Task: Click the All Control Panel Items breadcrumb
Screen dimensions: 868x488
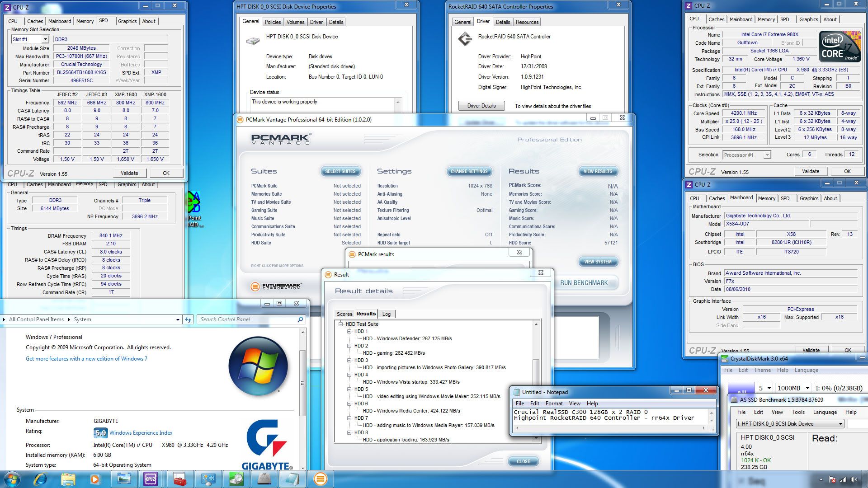Action: point(36,319)
